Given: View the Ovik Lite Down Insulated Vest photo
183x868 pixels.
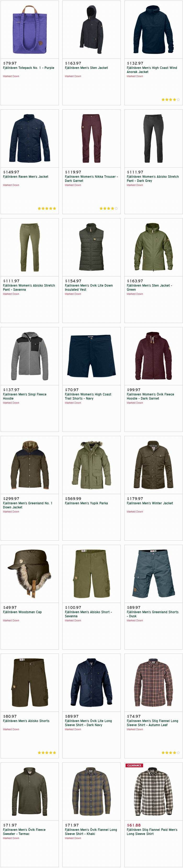Looking at the screenshot, I should coord(92,247).
